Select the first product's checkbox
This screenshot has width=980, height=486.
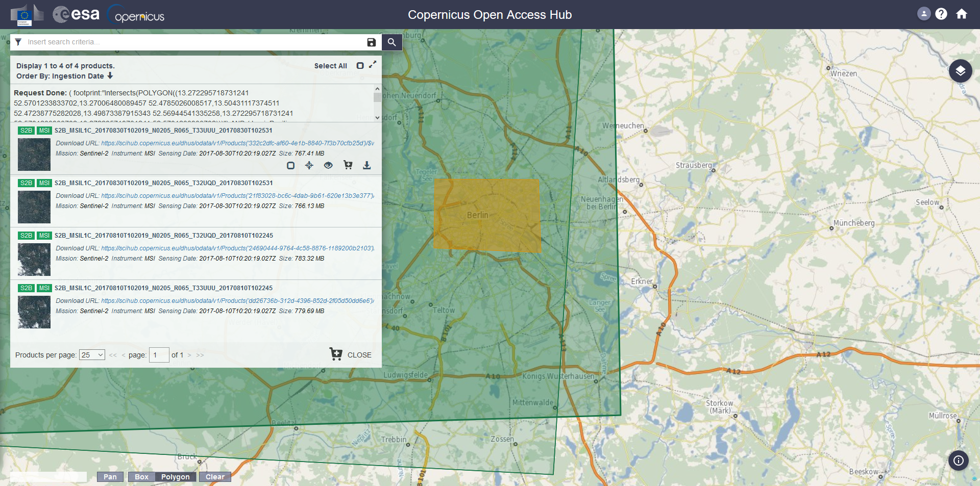tap(290, 165)
